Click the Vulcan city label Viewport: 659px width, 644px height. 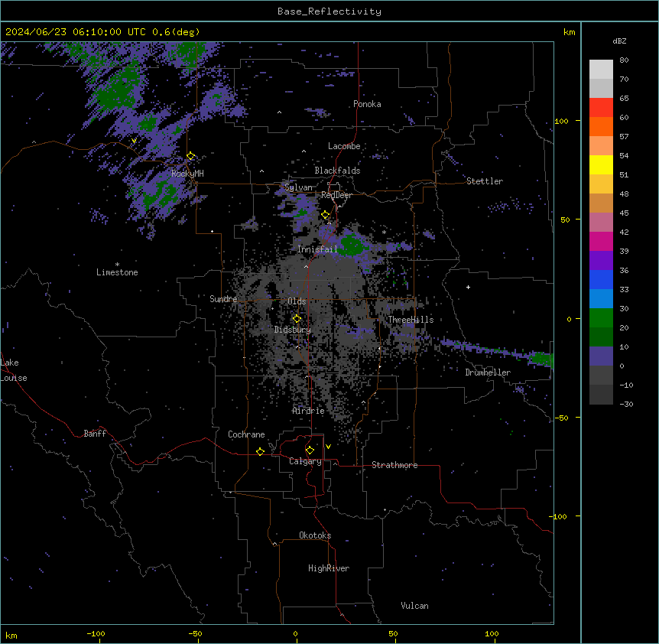(415, 606)
